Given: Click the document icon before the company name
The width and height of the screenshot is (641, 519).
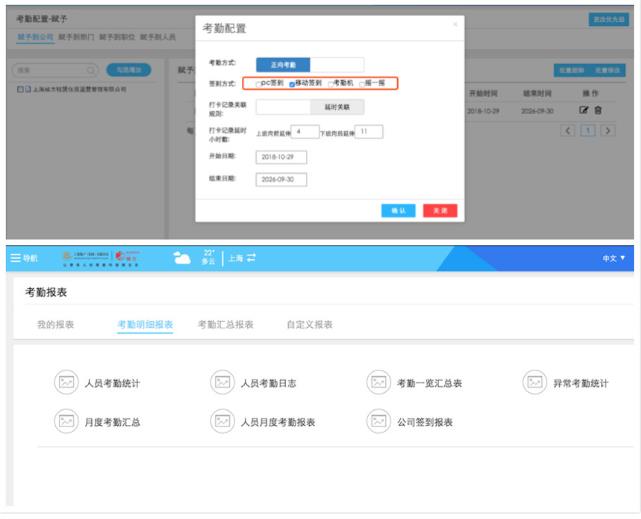Looking at the screenshot, I should click(x=28, y=89).
